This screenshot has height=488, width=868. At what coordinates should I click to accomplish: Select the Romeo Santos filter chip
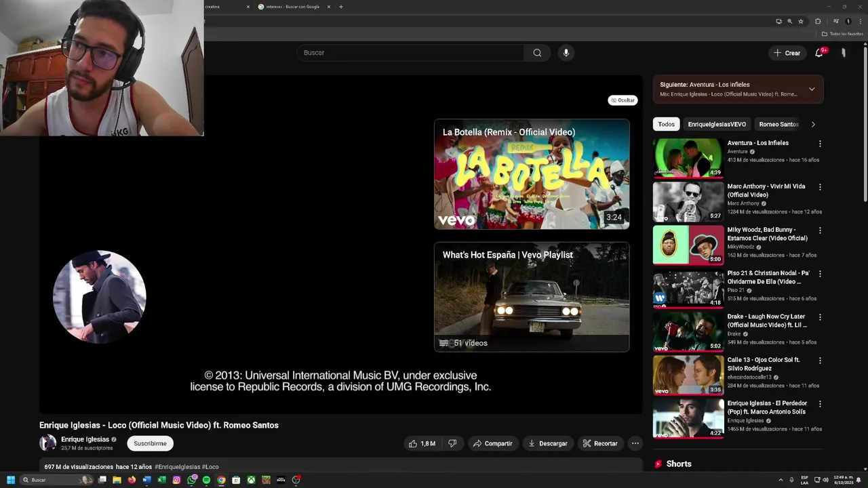(x=778, y=124)
